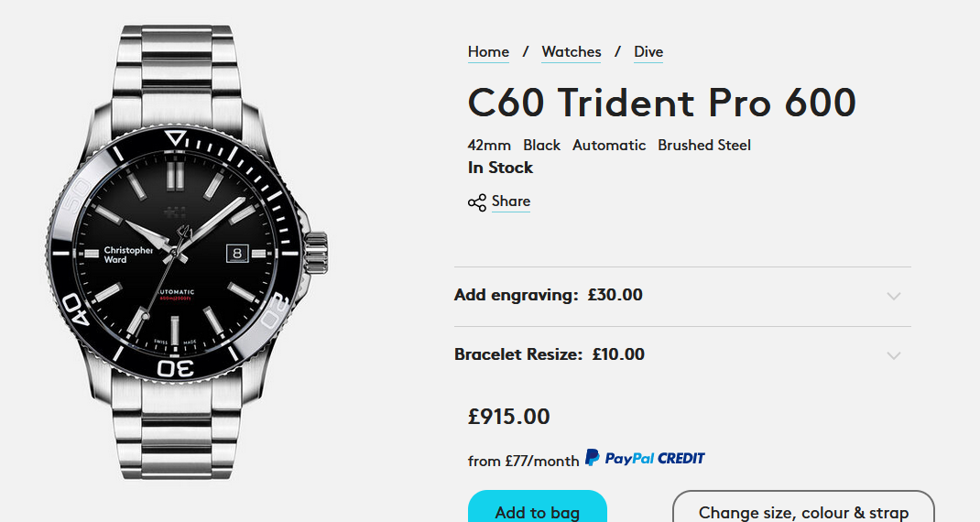Click Change size, colour & strap

803,512
